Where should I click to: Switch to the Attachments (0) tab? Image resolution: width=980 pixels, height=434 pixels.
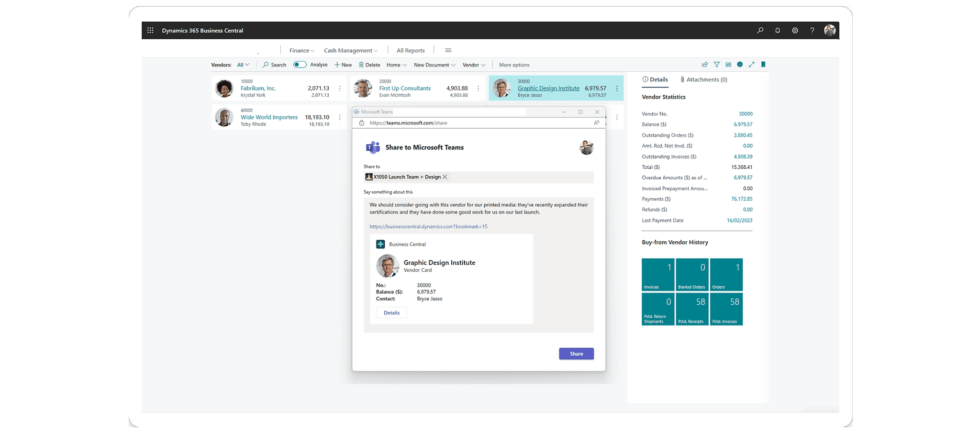click(x=703, y=80)
